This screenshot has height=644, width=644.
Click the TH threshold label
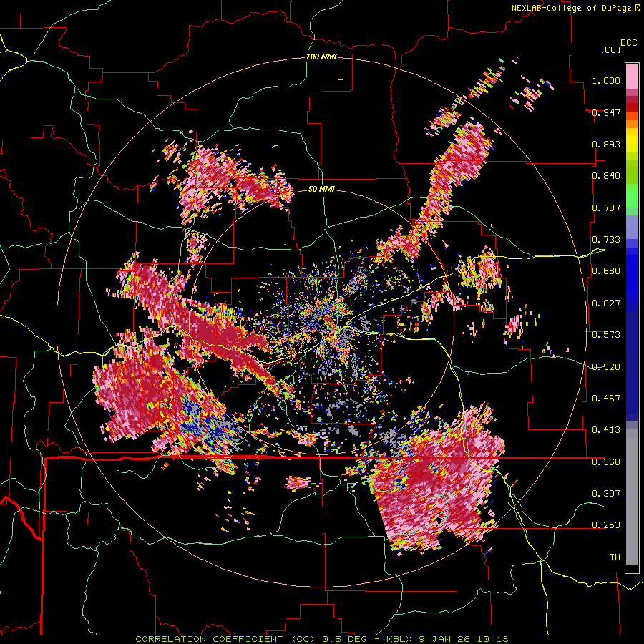pos(615,557)
